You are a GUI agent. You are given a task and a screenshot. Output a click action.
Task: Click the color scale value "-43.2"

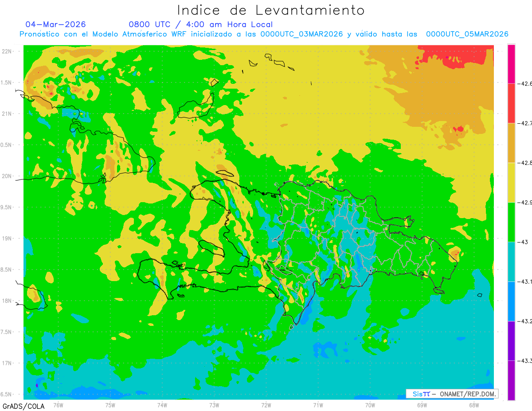tap(526, 321)
